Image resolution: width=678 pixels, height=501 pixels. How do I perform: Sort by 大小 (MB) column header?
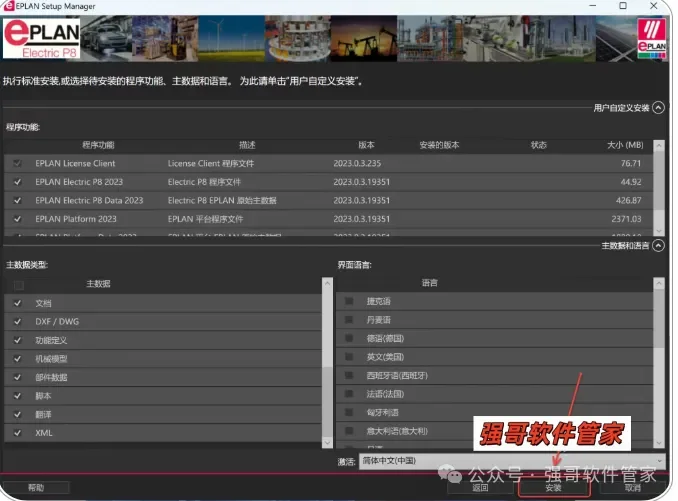pos(625,145)
